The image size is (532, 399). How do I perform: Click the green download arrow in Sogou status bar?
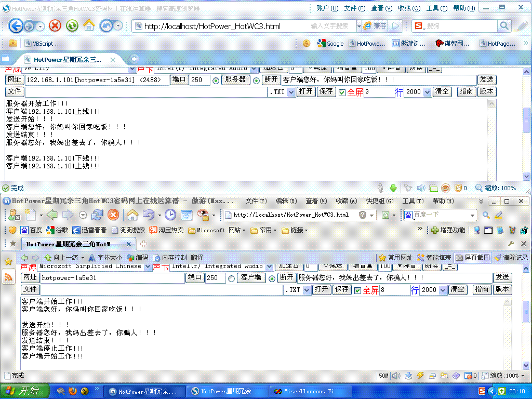[x=393, y=188]
